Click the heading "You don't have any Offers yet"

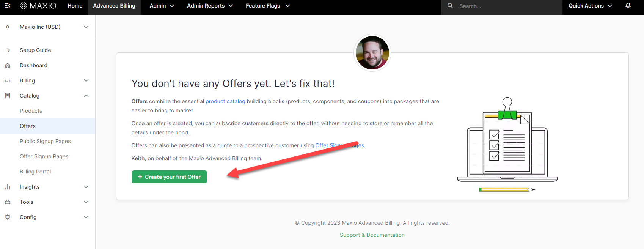tap(233, 84)
